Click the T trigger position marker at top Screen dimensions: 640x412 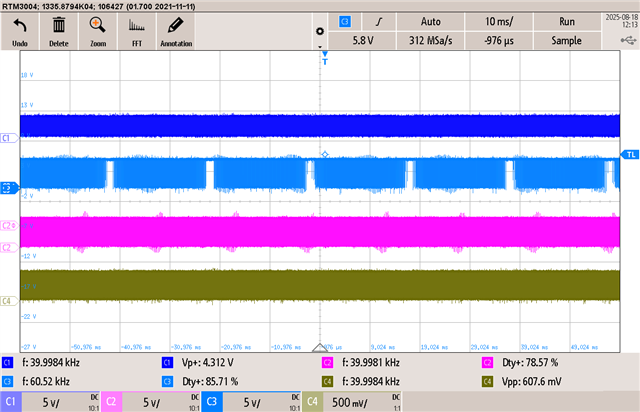tap(325, 58)
